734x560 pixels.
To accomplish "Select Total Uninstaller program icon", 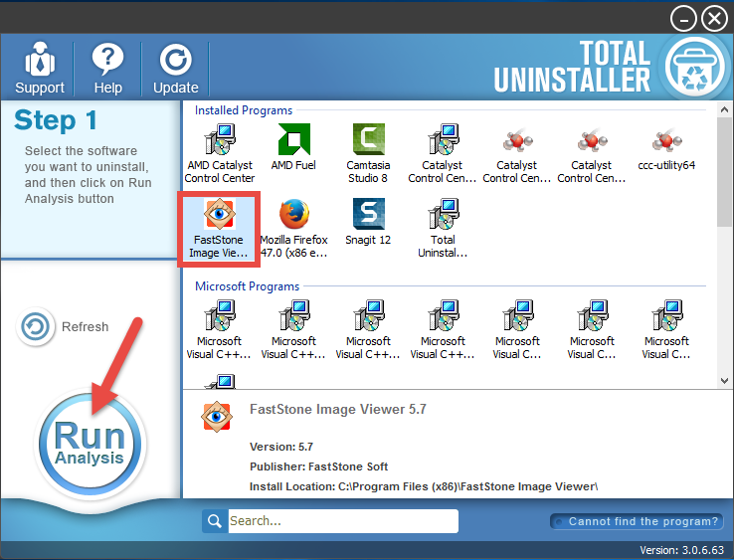I will [x=443, y=214].
